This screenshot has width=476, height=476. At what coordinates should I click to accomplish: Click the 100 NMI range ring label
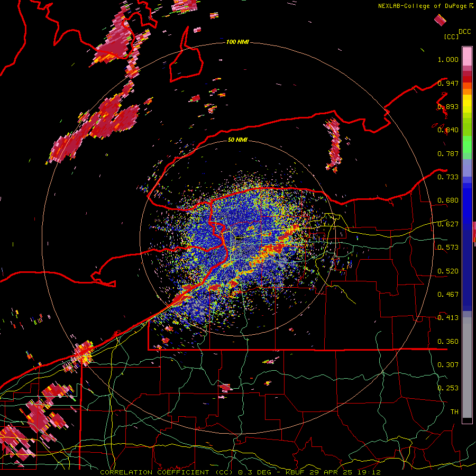click(x=237, y=42)
